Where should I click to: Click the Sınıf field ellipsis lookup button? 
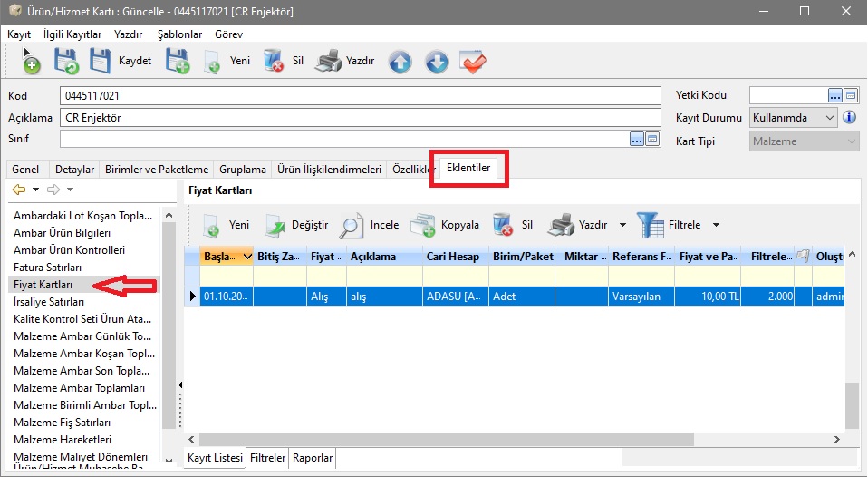pos(637,139)
